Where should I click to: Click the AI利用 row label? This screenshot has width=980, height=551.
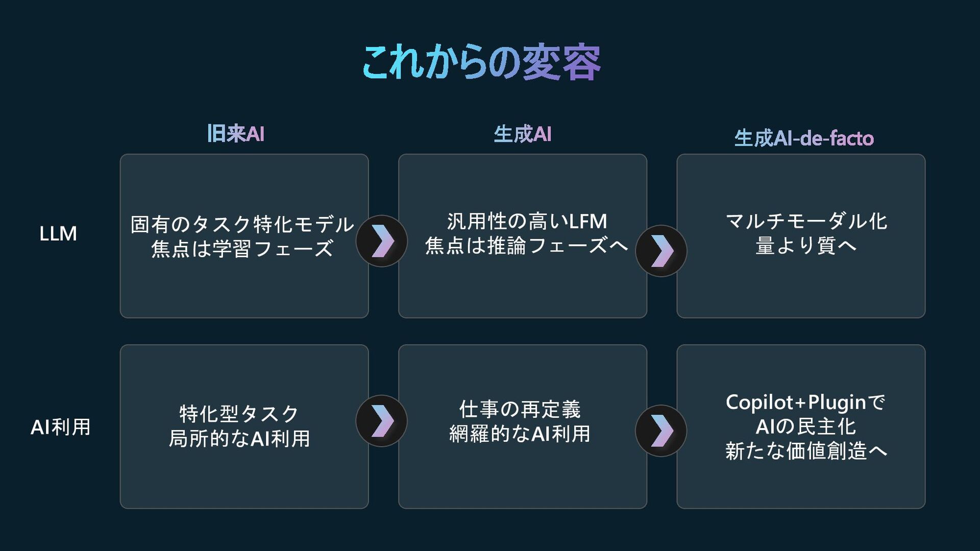click(60, 427)
